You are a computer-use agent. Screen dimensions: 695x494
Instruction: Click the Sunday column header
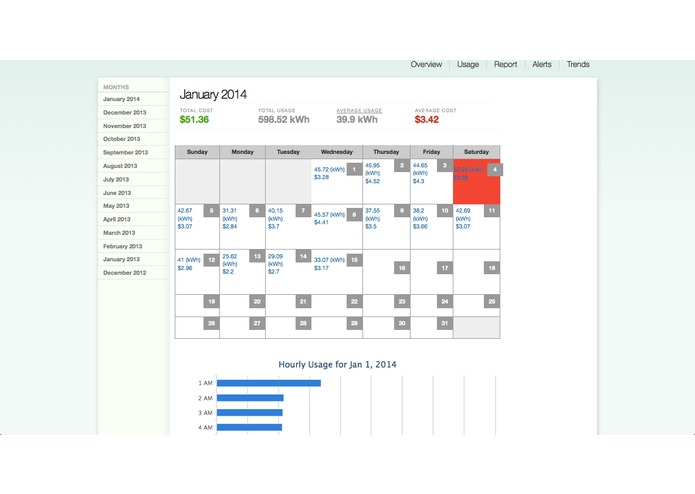[197, 152]
